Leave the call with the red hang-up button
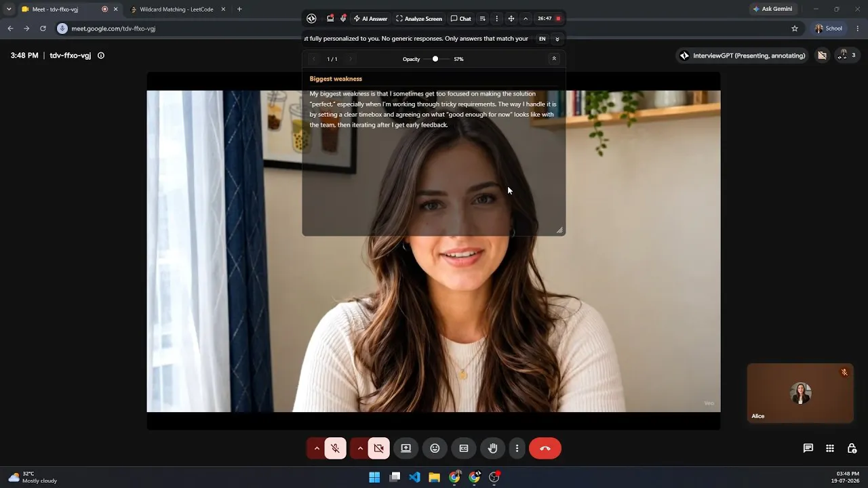Image resolution: width=868 pixels, height=488 pixels. 545,448
